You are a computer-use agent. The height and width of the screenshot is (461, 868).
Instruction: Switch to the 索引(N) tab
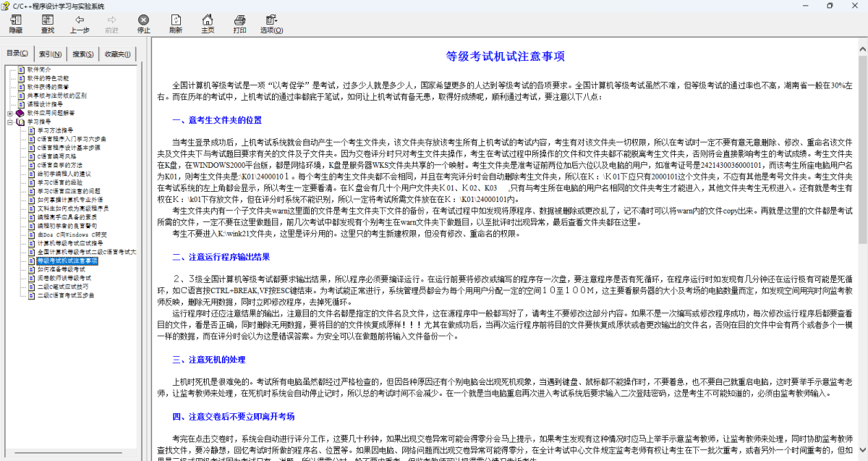pos(51,54)
